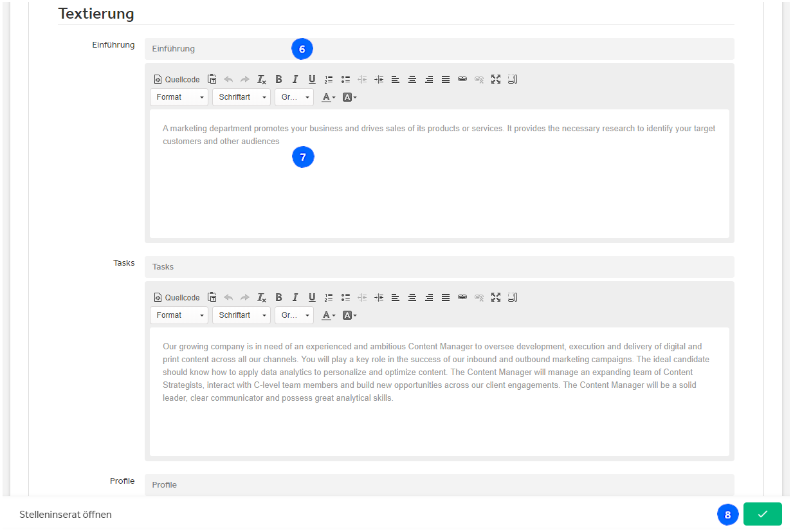This screenshot has height=532, width=793.
Task: Insert numbered list in Tasks editor
Action: click(329, 298)
